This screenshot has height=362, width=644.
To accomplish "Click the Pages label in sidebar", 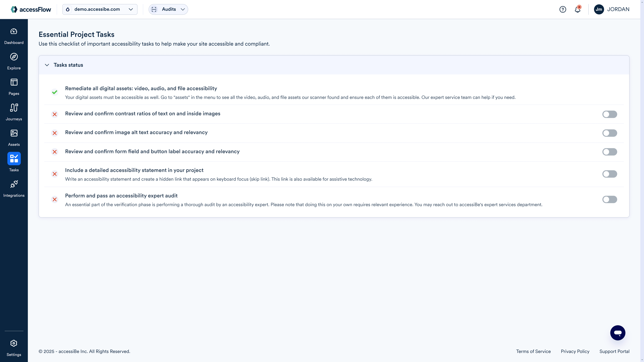I will [14, 94].
